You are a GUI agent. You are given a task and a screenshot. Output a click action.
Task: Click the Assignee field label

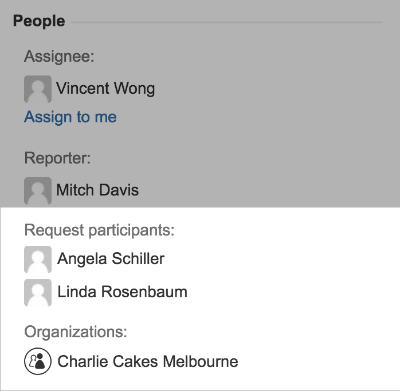click(x=59, y=56)
